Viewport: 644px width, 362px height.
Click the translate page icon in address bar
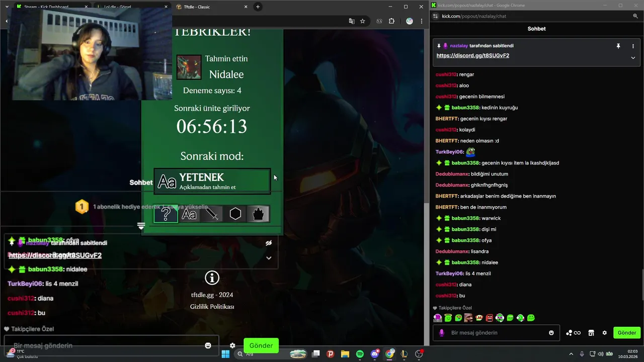(x=352, y=21)
